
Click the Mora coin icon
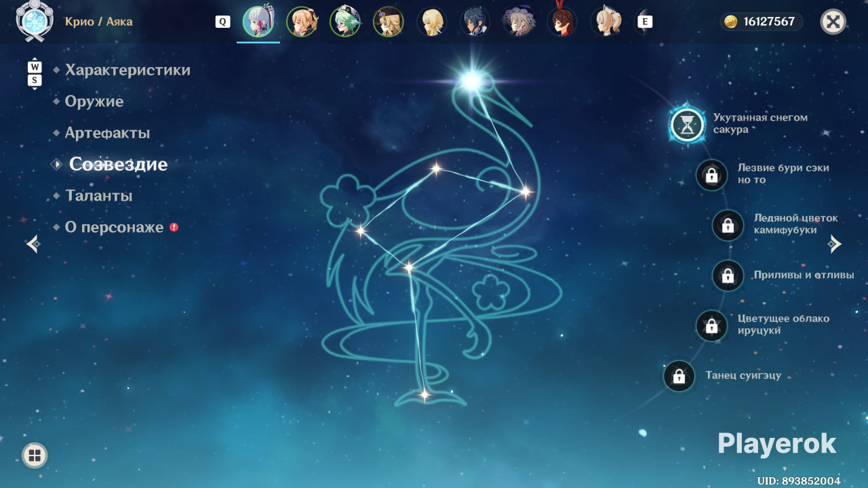(x=730, y=22)
